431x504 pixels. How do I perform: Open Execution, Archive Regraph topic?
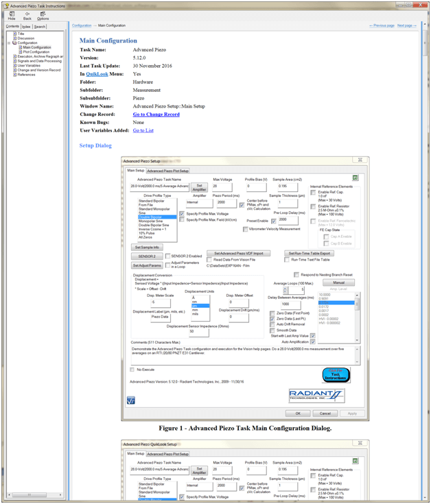[40, 56]
